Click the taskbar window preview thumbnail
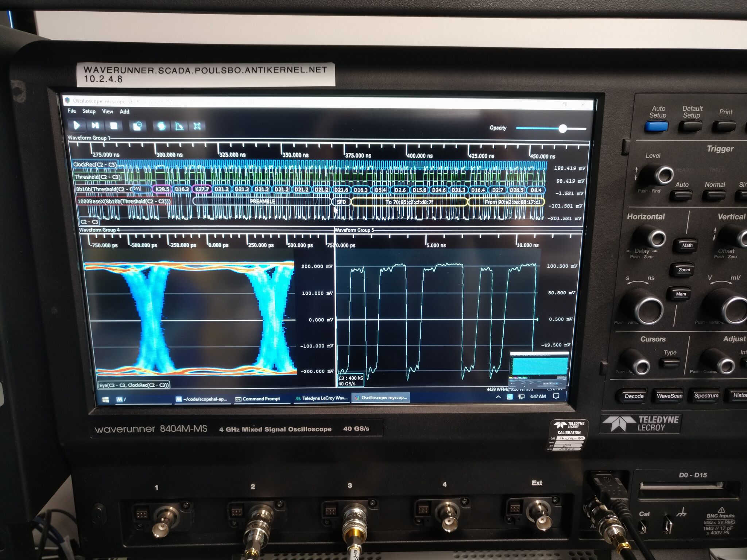Image resolution: width=747 pixels, height=560 pixels. coord(539,370)
